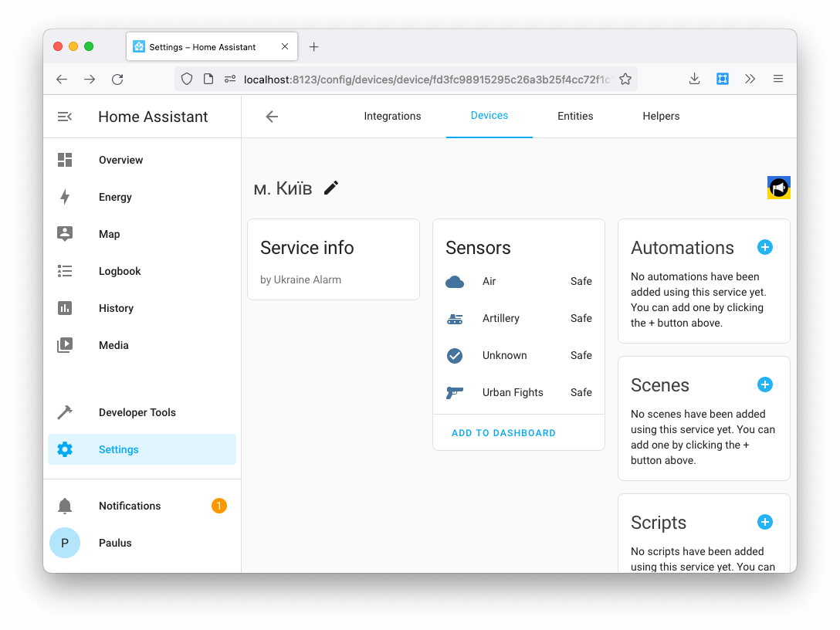Viewport: 840px width, 630px height.
Task: Open the Logbook panel
Action: (x=120, y=271)
